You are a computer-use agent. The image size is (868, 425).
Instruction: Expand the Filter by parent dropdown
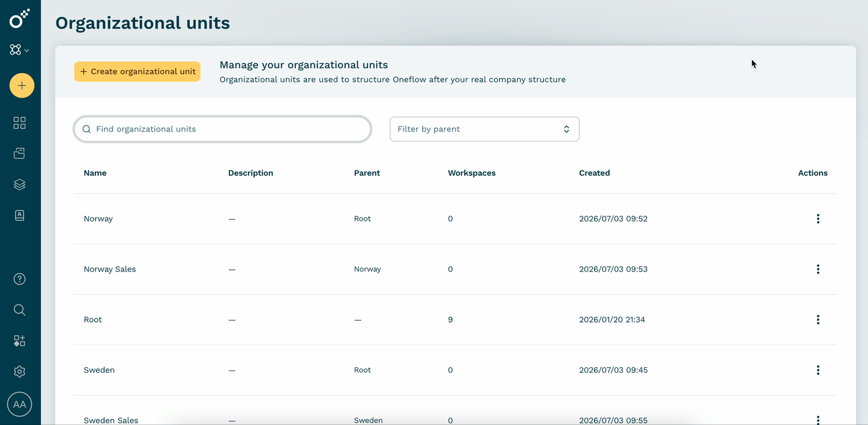click(x=484, y=129)
